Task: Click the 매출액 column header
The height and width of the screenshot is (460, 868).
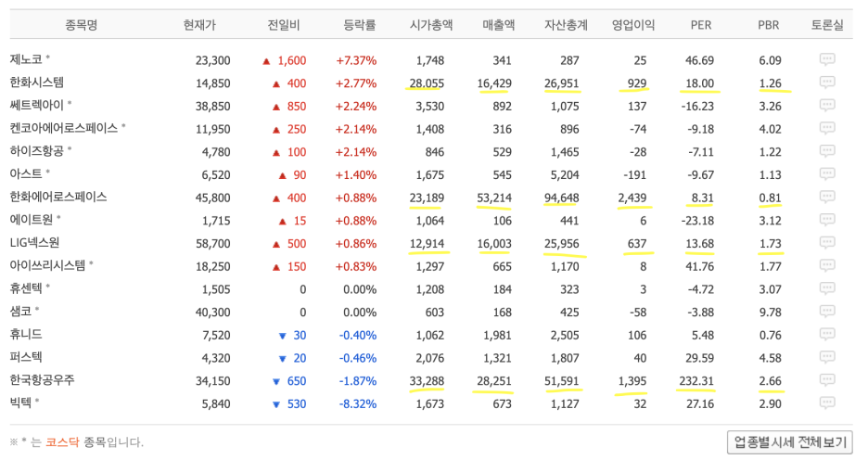Action: pyautogui.click(x=498, y=25)
